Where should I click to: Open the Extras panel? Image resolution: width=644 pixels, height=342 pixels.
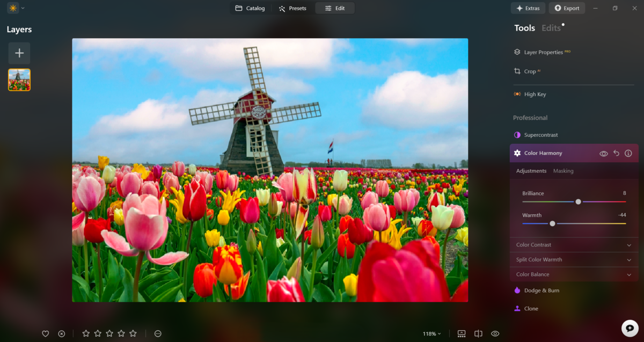tap(528, 8)
